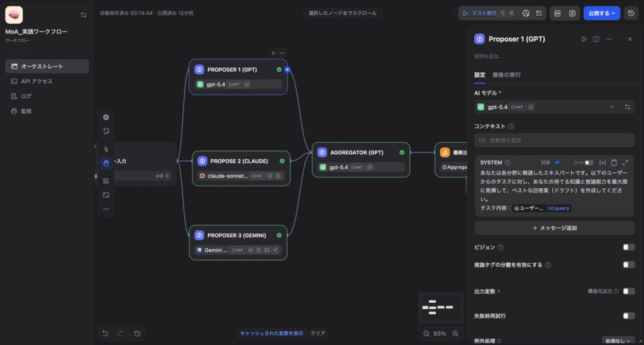Run node via play icon above PROPOSER 1
This screenshot has height=345, width=644.
(274, 53)
